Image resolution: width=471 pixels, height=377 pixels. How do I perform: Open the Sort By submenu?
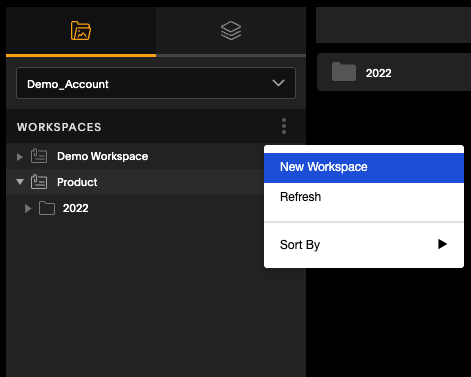click(x=364, y=245)
